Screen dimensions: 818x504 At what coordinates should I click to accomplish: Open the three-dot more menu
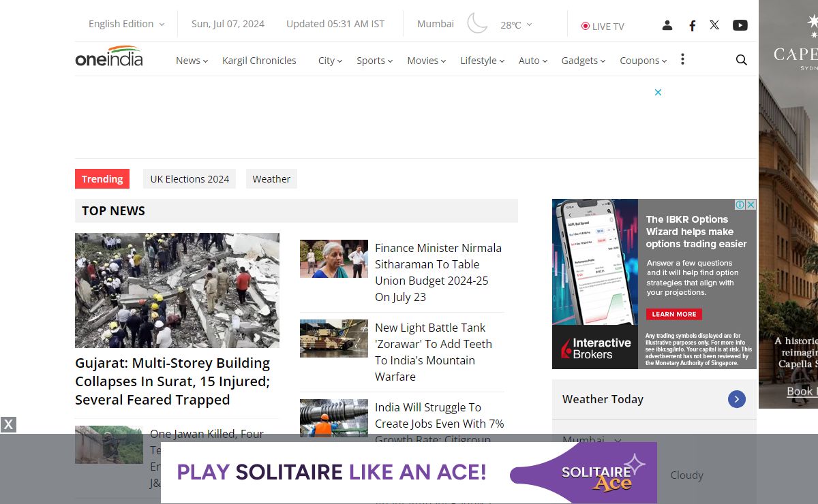click(x=682, y=59)
